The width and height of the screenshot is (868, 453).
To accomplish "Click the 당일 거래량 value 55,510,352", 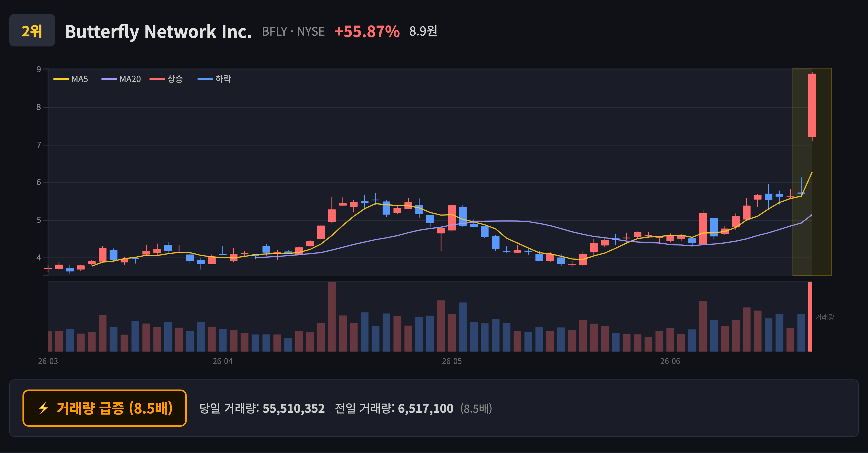I will point(293,409).
